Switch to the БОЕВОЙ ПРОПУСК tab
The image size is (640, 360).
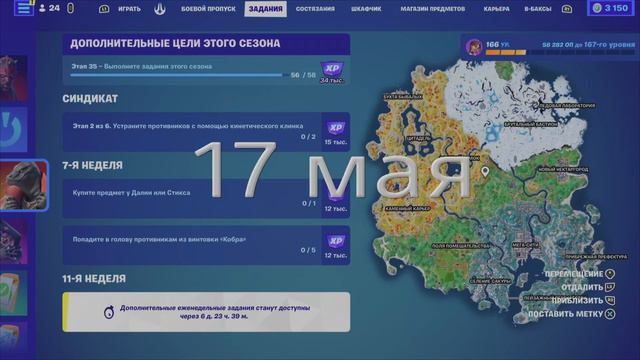[208, 9]
